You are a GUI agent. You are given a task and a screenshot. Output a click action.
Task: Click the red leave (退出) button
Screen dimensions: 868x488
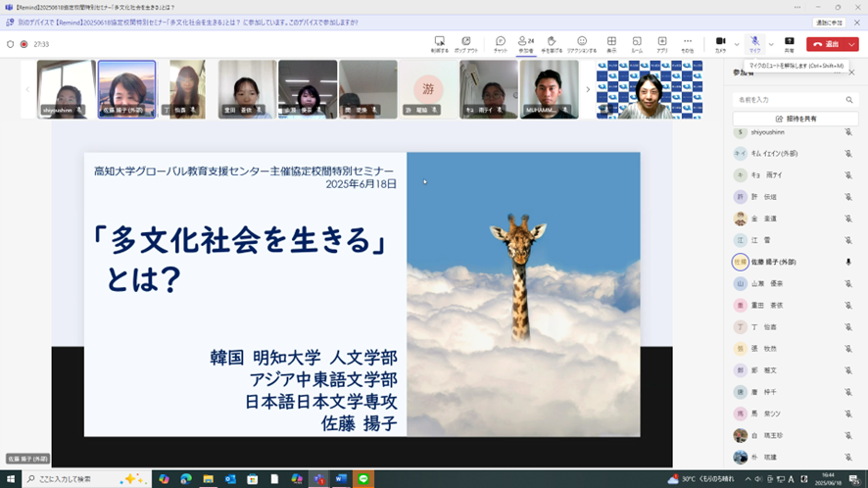[x=826, y=44]
